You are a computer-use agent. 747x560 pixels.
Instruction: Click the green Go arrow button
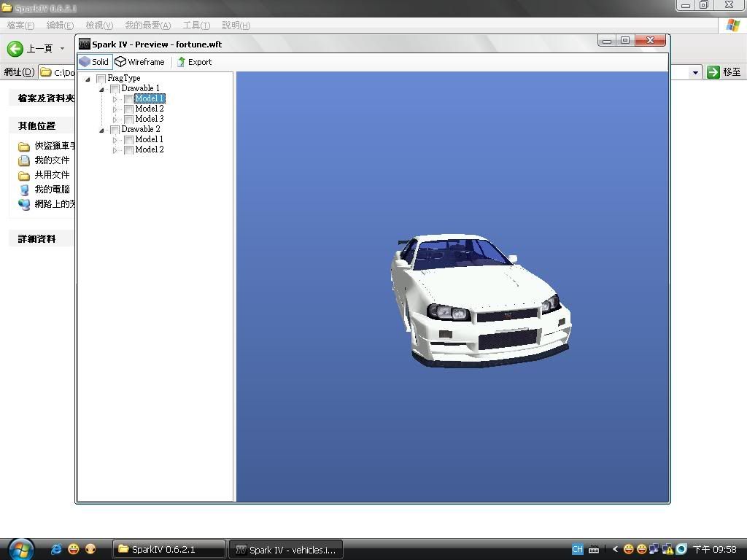pos(713,72)
